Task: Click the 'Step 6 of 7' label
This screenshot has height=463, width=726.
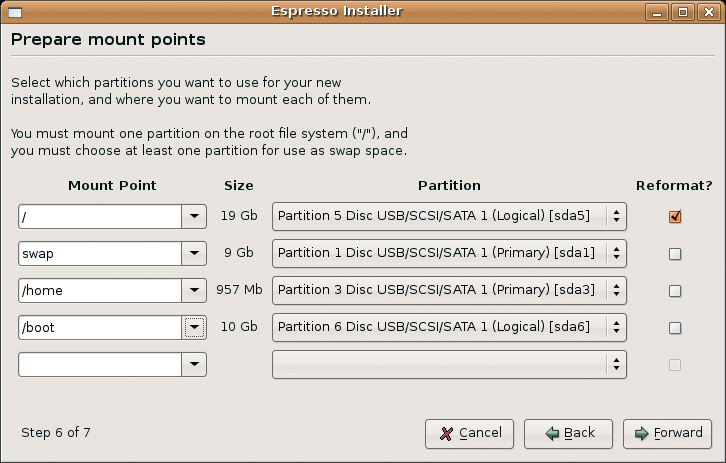Action: [x=56, y=432]
